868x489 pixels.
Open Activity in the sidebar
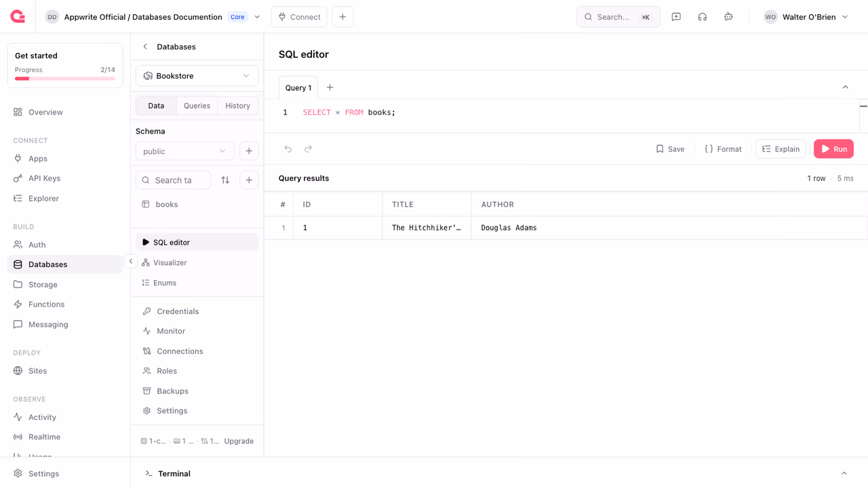coord(65,417)
